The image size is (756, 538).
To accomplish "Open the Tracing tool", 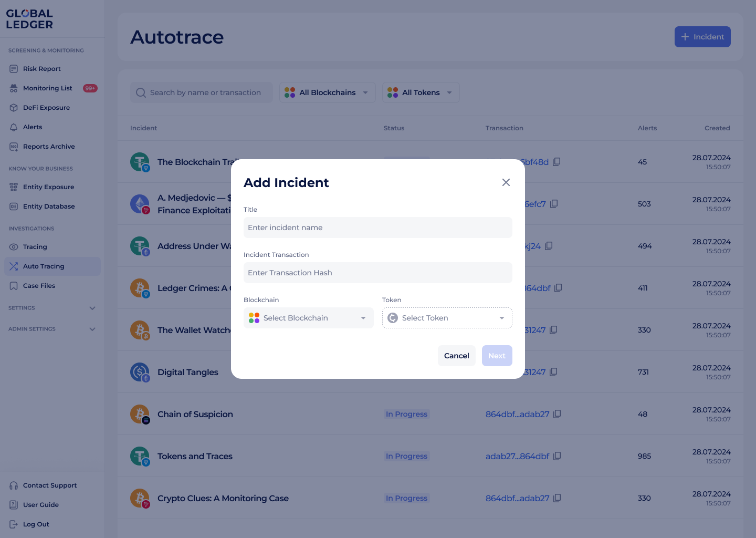I will click(x=35, y=246).
